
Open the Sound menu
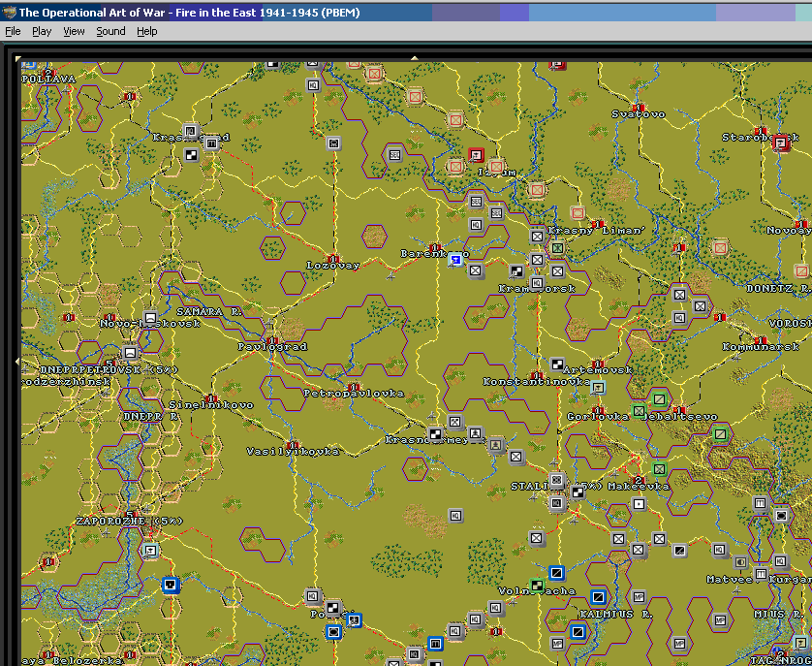[110, 31]
